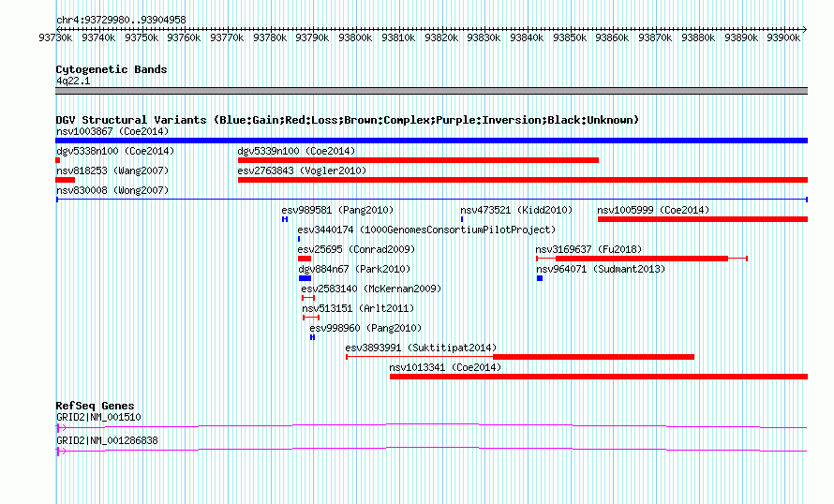Click the Cytogenetic Bands track title

coord(112,69)
